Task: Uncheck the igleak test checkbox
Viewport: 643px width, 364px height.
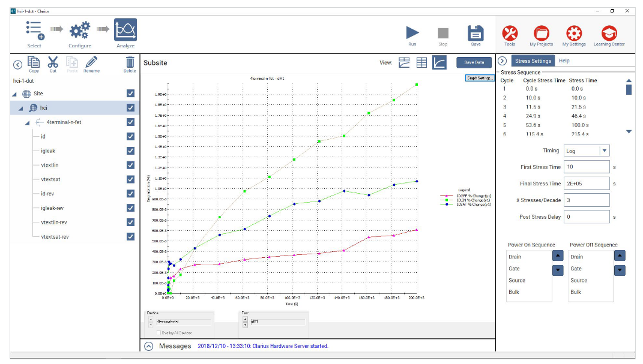Action: pos(130,151)
